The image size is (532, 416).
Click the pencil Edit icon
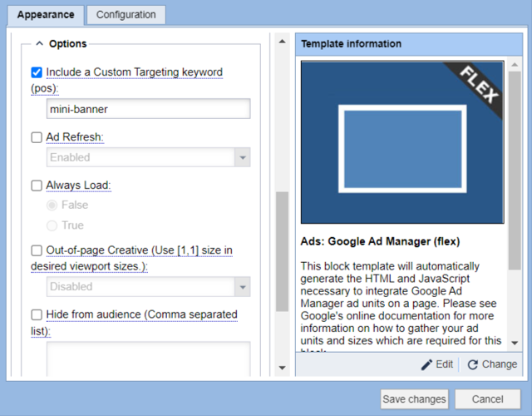(427, 364)
